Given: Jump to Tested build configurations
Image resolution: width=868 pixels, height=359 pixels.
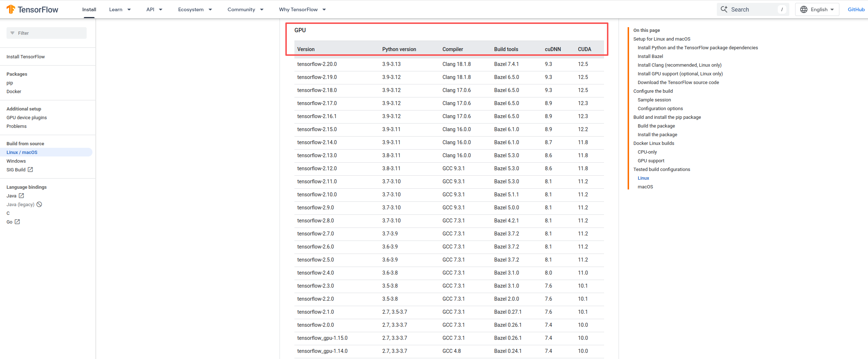Looking at the screenshot, I should point(662,169).
